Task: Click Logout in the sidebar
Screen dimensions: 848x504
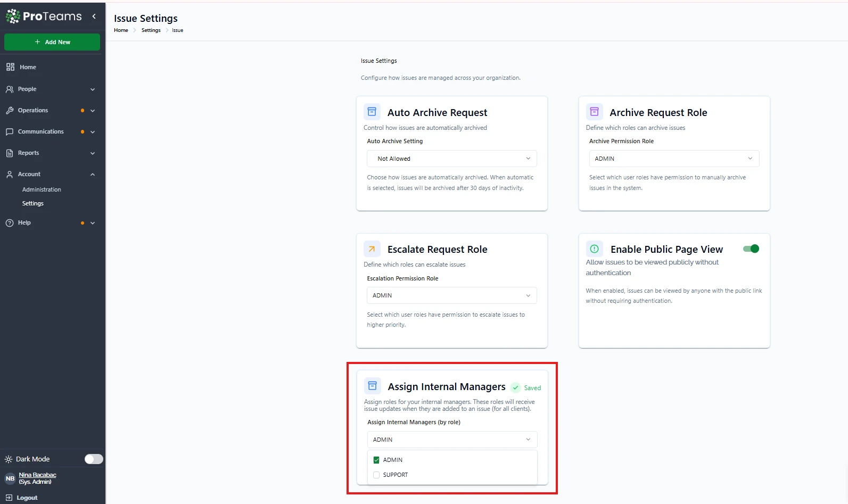Action: (x=27, y=498)
